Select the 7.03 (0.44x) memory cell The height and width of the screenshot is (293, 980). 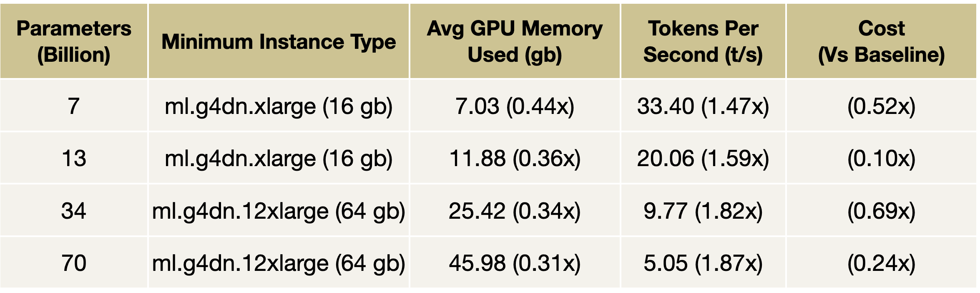(x=515, y=106)
